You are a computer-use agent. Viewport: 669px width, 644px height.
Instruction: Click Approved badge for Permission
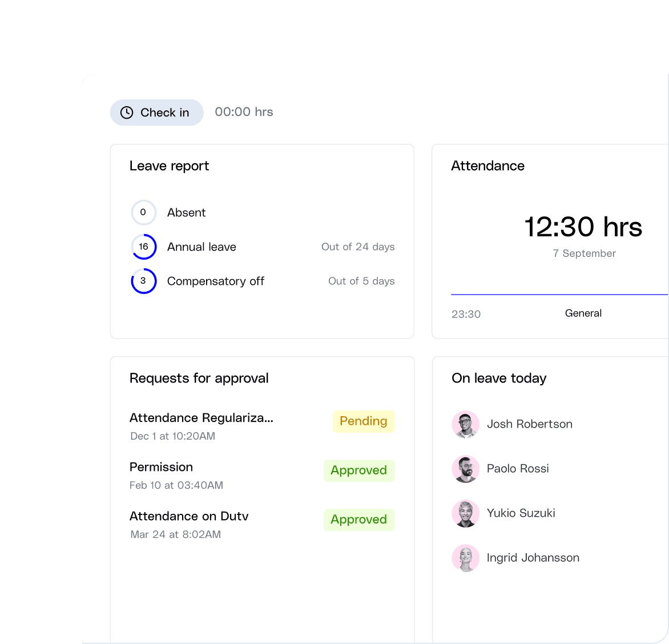(x=359, y=471)
